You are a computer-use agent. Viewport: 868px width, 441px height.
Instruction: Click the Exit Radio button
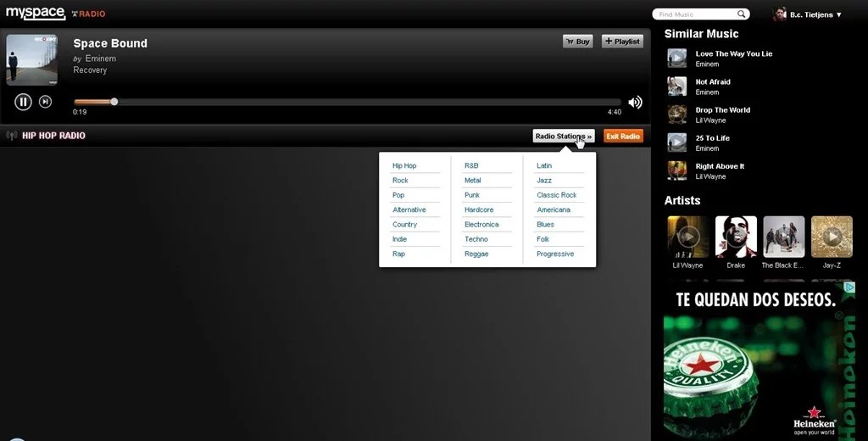tap(623, 137)
